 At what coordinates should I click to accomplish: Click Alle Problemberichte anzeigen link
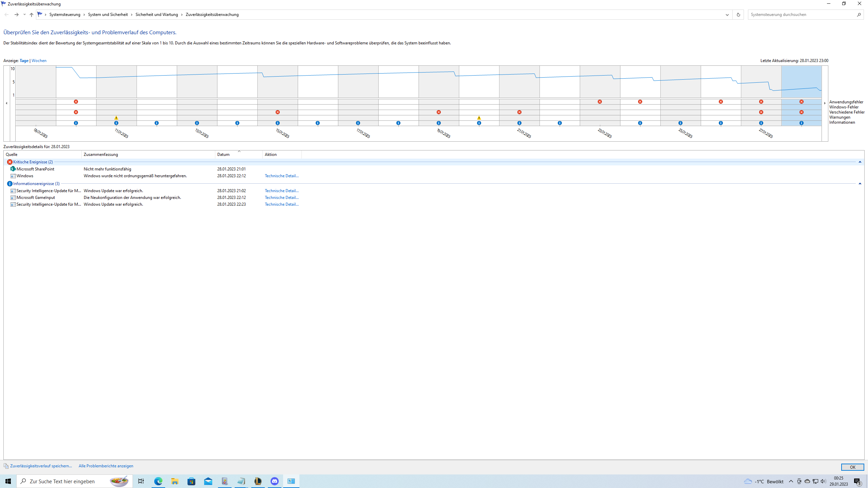pyautogui.click(x=106, y=466)
